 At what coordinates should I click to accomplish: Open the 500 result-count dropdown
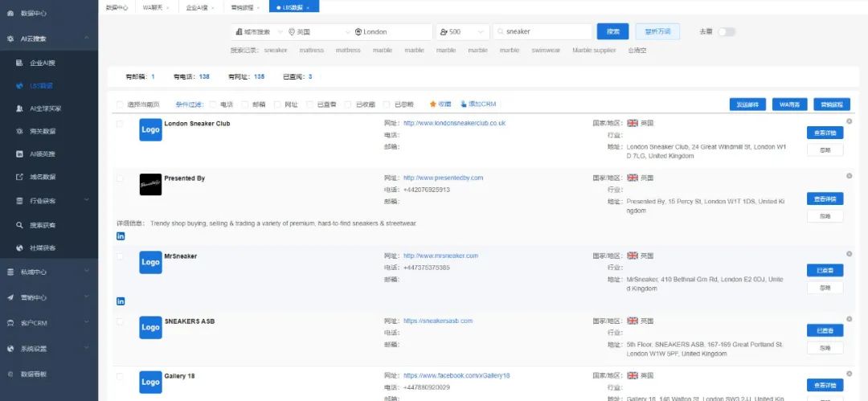pos(463,31)
